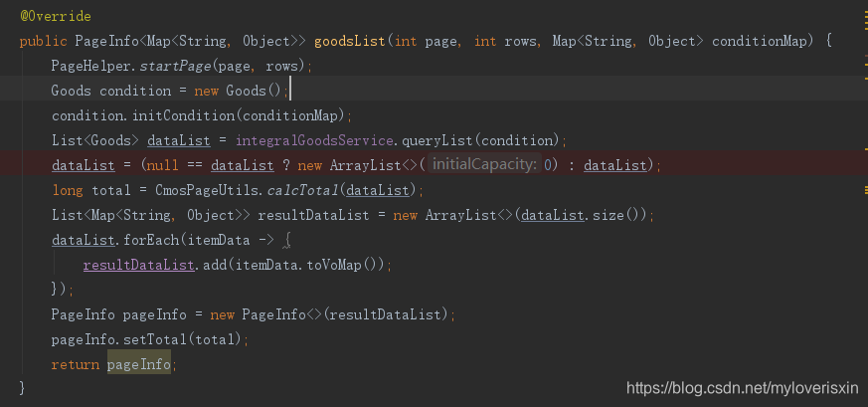Click the CmosPageUtils class reference
Screen dimensions: 868x407
pyautogui.click(x=206, y=190)
